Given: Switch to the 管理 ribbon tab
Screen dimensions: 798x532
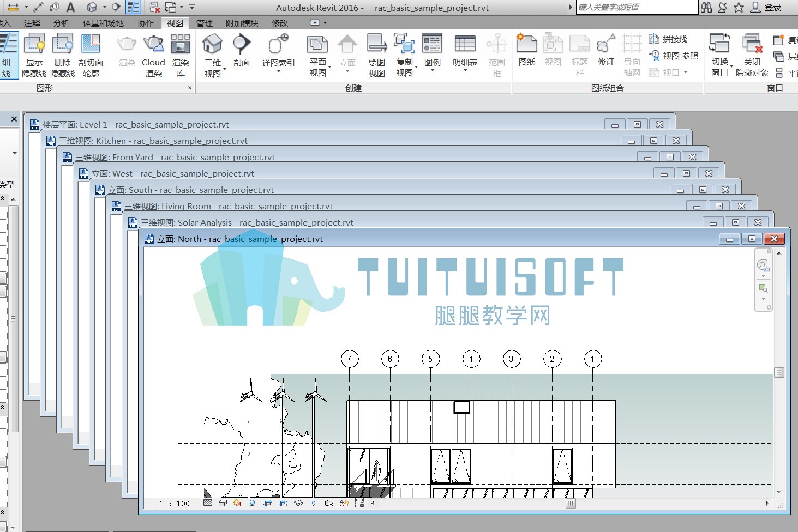Looking at the screenshot, I should 205,23.
